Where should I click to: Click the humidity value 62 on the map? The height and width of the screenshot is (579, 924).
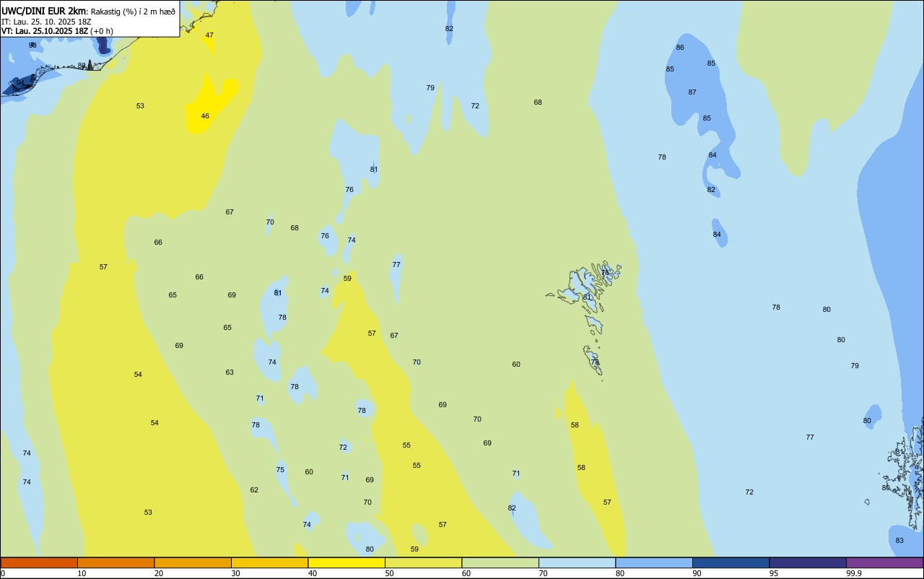click(254, 490)
